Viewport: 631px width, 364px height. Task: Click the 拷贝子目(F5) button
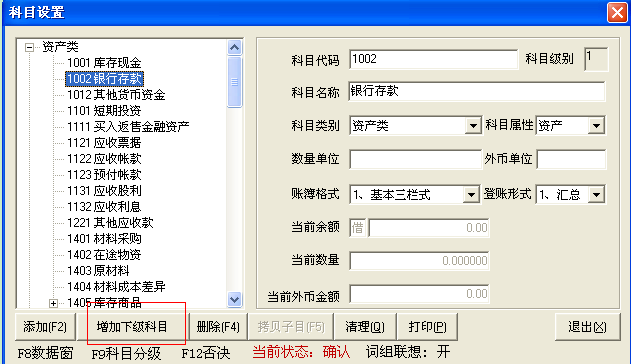pyautogui.click(x=291, y=327)
